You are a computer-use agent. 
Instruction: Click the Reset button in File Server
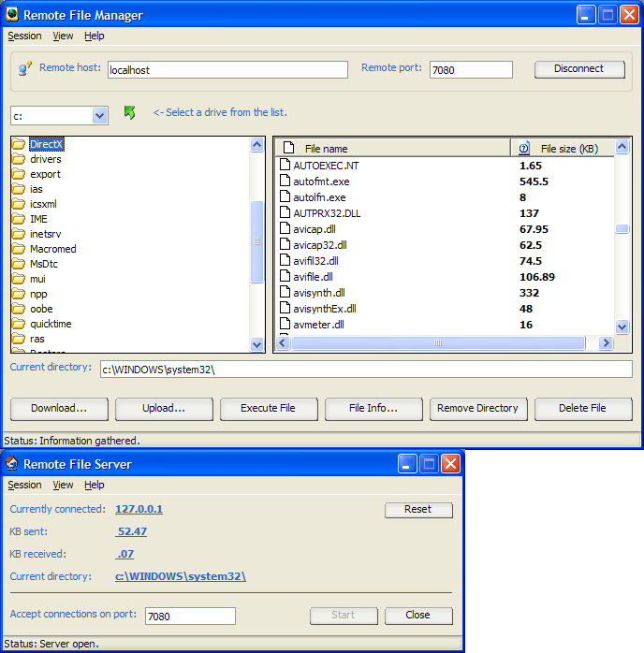[x=418, y=509]
